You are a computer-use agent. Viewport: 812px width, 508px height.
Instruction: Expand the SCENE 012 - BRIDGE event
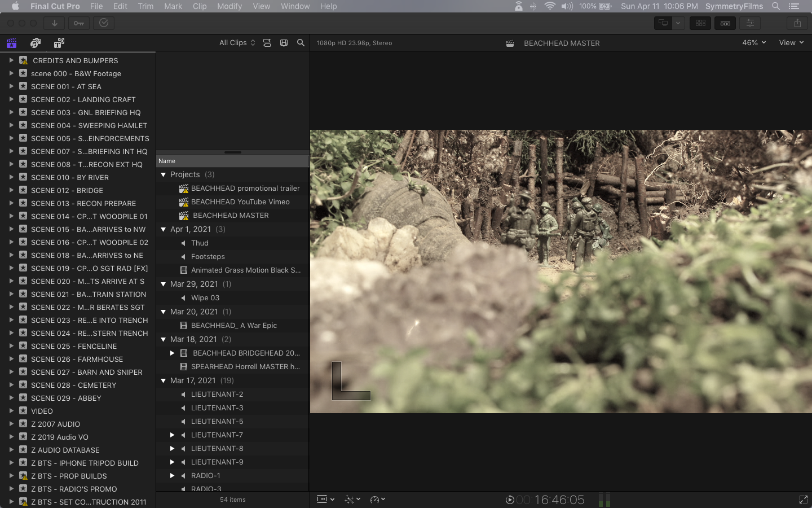11,190
